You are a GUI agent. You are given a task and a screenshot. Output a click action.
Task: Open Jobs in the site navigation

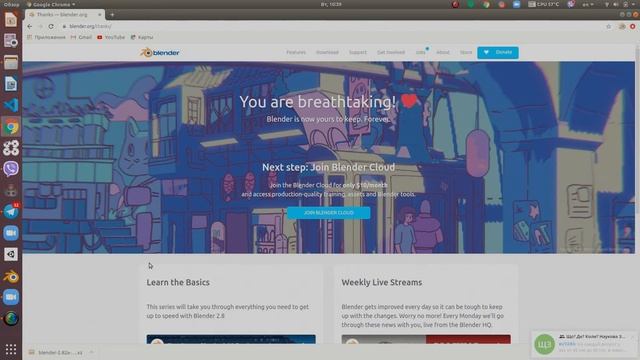420,52
